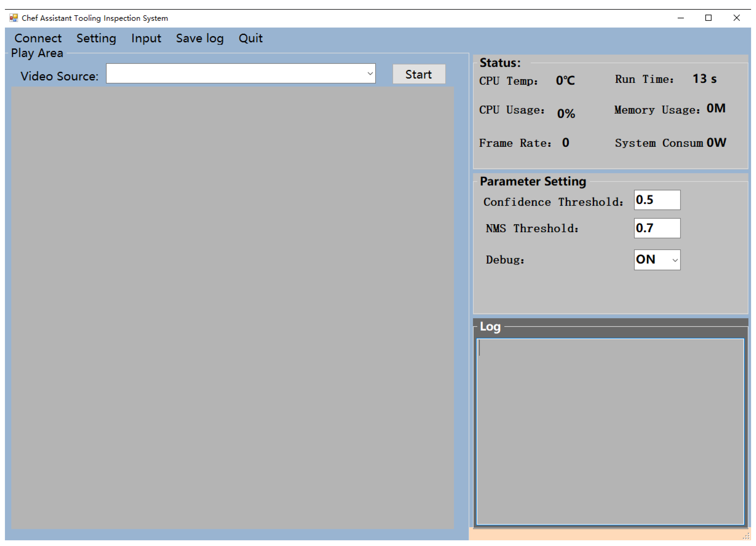Image resolution: width=756 pixels, height=546 pixels.
Task: Click the CPU Temp value label
Action: point(565,81)
